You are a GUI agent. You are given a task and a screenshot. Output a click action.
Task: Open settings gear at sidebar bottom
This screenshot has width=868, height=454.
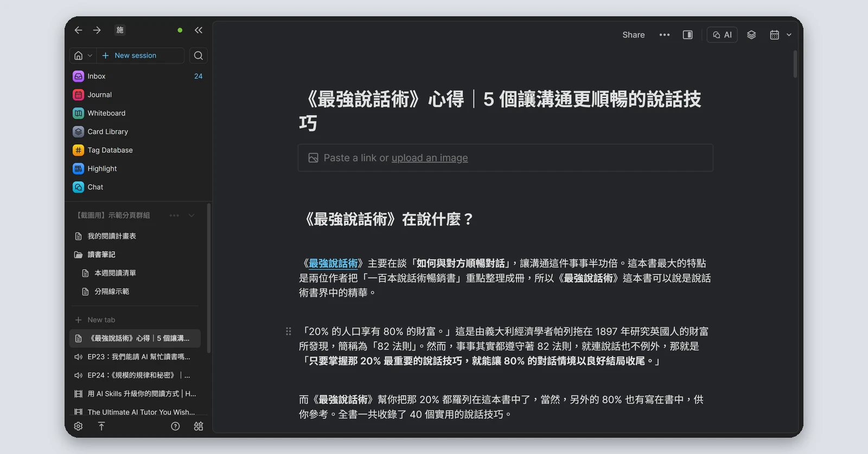(x=78, y=426)
